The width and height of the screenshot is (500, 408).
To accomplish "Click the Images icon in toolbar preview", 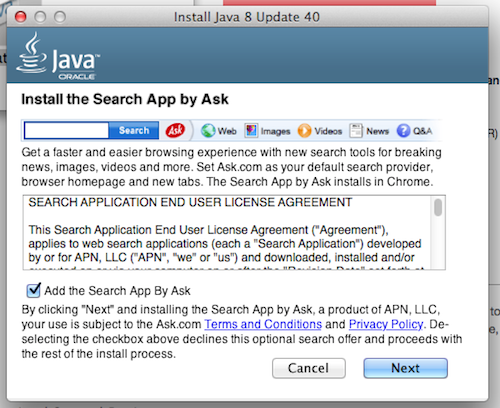I will (251, 131).
